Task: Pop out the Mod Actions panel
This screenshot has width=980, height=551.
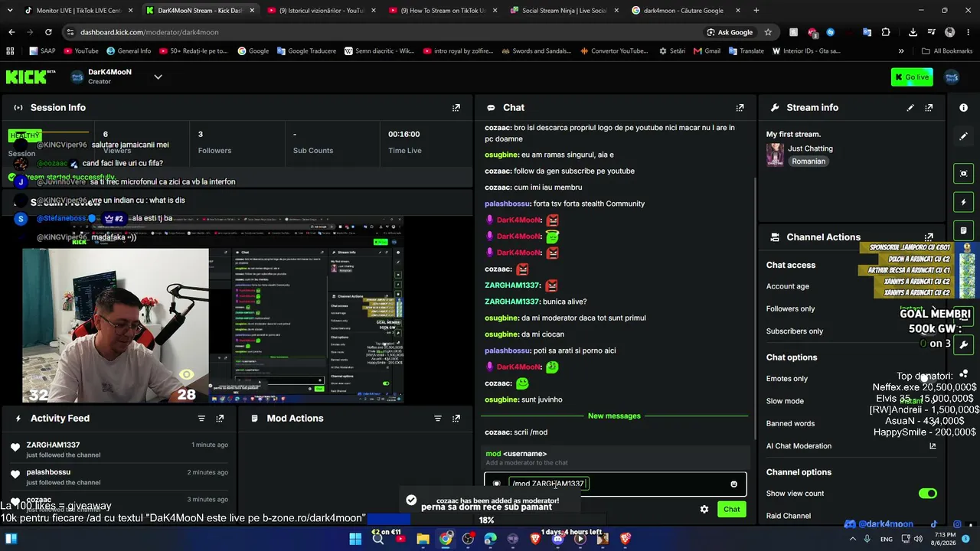Action: [456, 419]
